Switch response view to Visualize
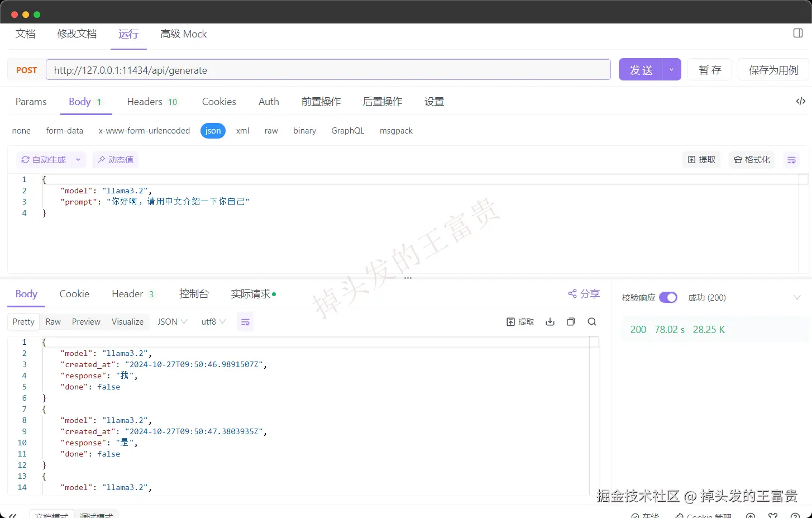 127,322
